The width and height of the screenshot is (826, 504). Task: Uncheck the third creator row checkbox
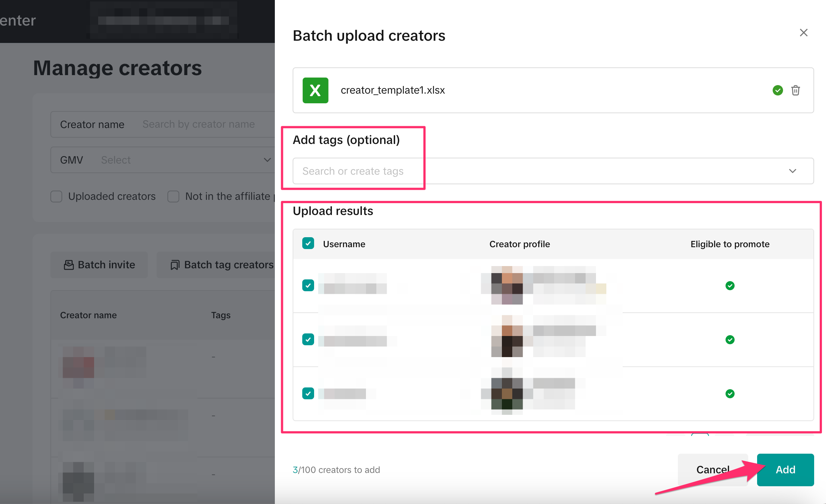(x=308, y=393)
